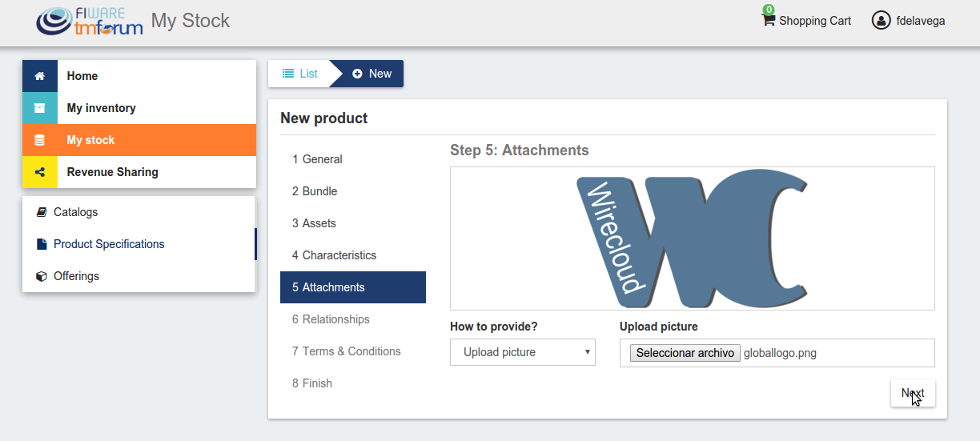Click the Catalogs book icon
980x441 pixels.
coord(42,212)
